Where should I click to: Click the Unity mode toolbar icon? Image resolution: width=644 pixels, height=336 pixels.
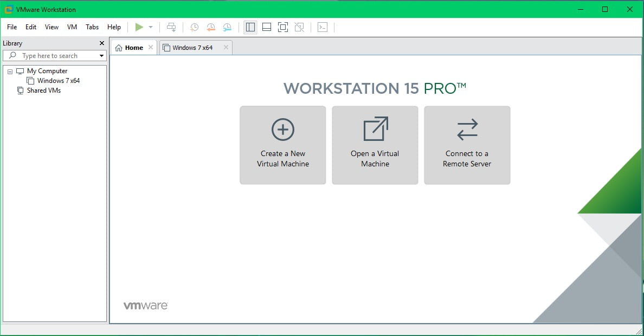299,27
